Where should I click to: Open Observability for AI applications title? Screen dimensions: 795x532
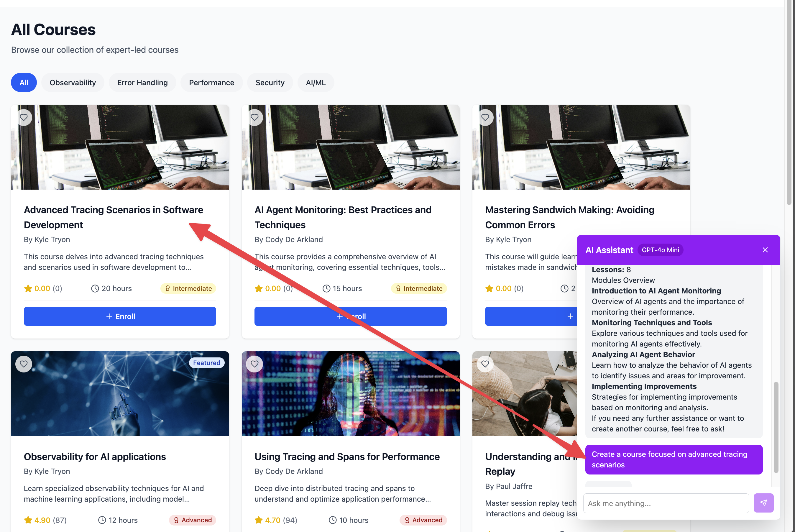click(95, 457)
